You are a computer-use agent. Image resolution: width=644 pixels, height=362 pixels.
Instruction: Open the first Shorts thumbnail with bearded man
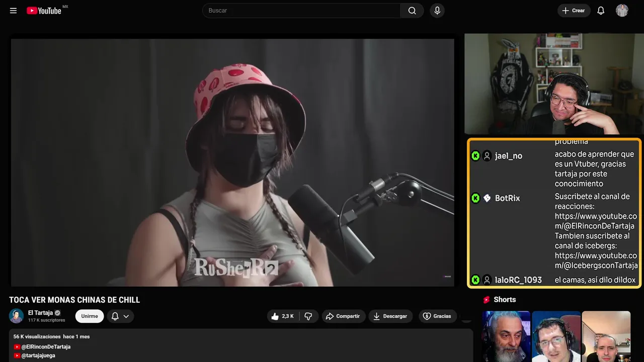click(506, 336)
